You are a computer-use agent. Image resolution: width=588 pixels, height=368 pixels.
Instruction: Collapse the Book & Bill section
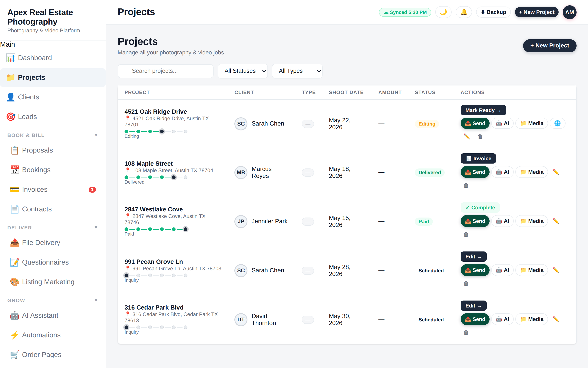point(96,135)
